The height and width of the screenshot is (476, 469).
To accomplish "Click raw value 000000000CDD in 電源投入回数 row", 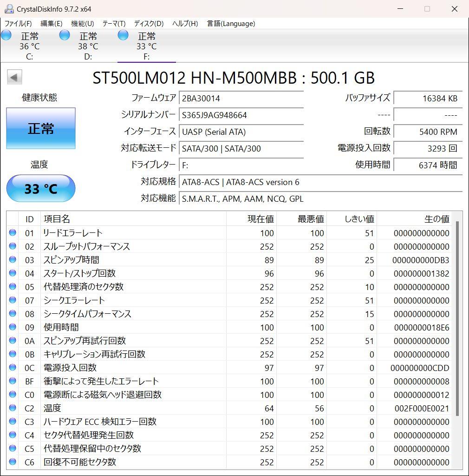I will point(420,368).
